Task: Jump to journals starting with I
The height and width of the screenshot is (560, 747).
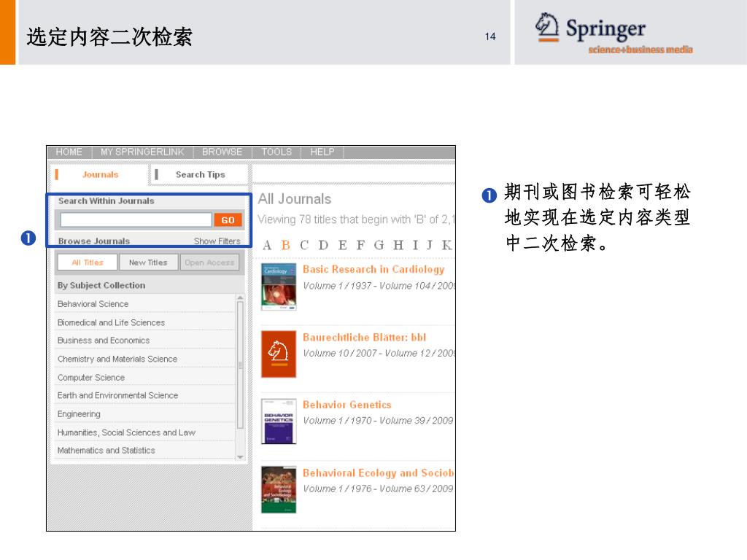Action: coord(415,245)
